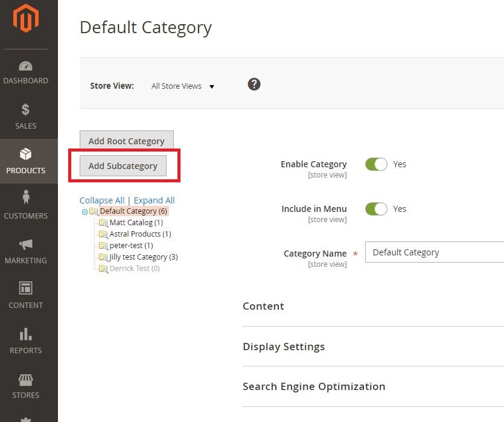
Task: Click the store view help question icon
Action: click(x=254, y=85)
